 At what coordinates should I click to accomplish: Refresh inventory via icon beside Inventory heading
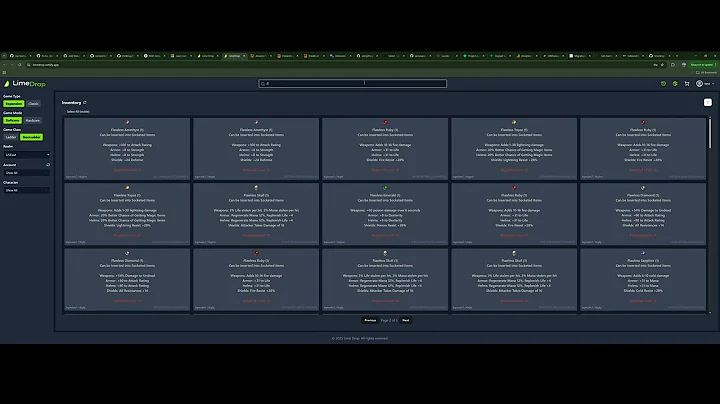(84, 102)
